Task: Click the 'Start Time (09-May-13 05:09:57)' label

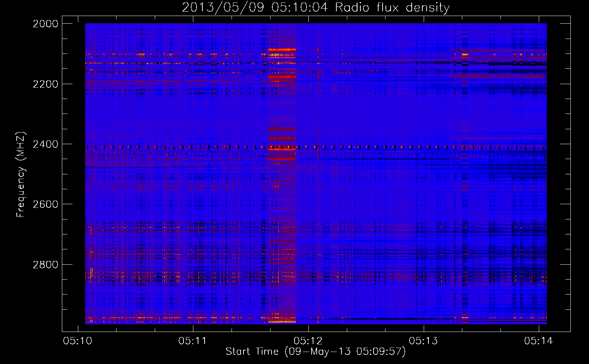Action: (x=316, y=352)
